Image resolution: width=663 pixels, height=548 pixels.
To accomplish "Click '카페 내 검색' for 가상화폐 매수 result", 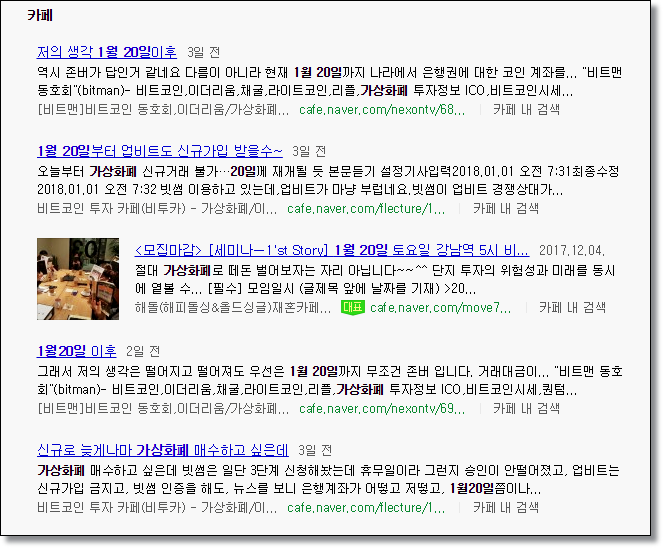I will pyautogui.click(x=506, y=507).
